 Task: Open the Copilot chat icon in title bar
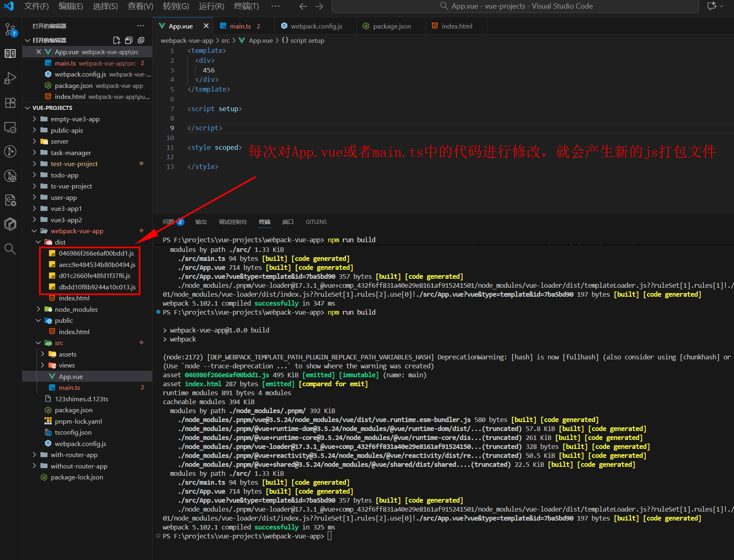pyautogui.click(x=712, y=6)
